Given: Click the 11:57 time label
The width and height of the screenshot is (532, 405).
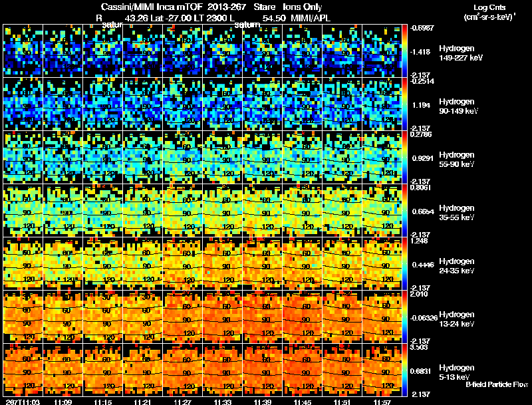Looking at the screenshot, I should coord(382,402).
